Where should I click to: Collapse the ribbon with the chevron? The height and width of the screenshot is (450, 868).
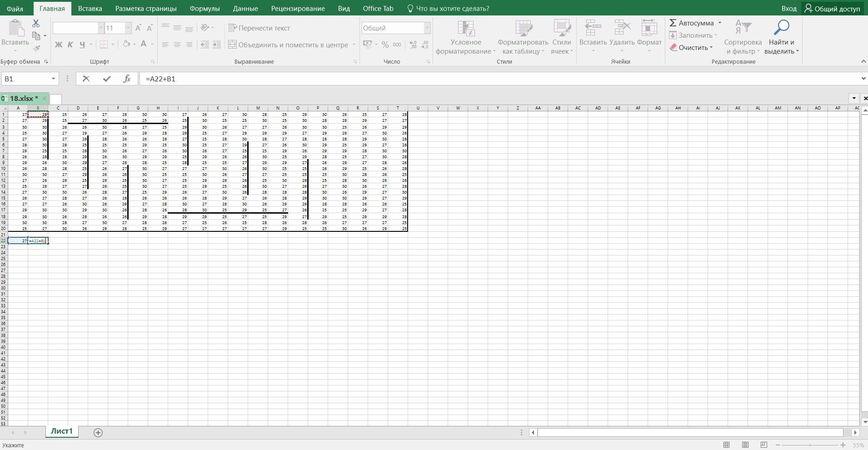(x=863, y=61)
